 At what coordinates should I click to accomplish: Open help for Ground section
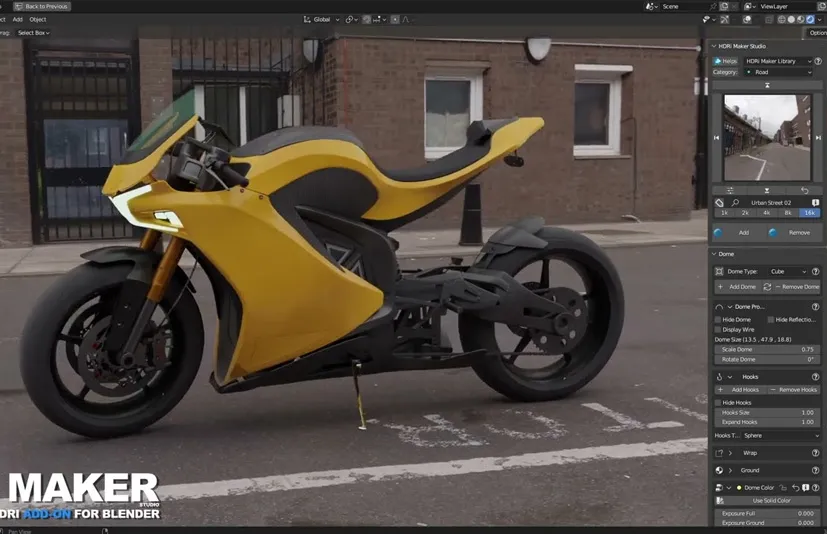coord(815,470)
